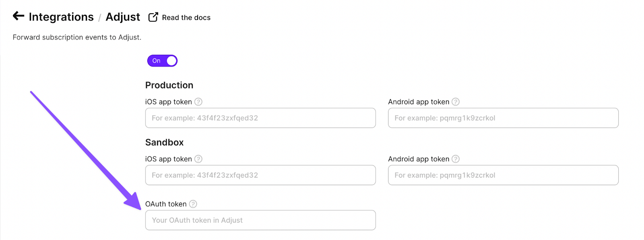Image resolution: width=644 pixels, height=240 pixels.
Task: Click the external link icon beside docs
Action: [153, 17]
